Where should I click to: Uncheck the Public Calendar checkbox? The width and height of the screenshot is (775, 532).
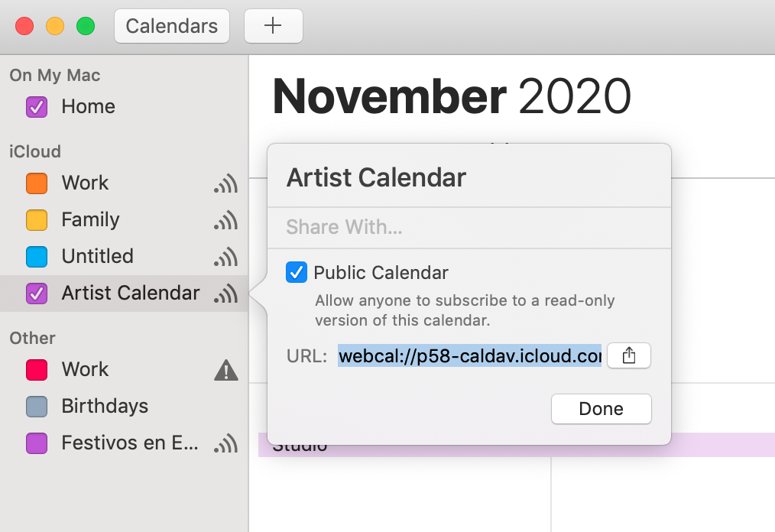click(296, 272)
